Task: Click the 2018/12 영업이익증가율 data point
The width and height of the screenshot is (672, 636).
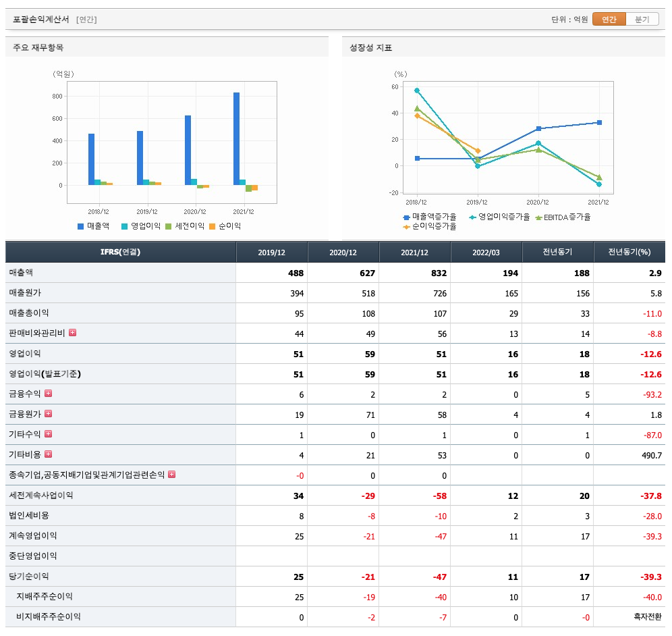Action: click(417, 90)
